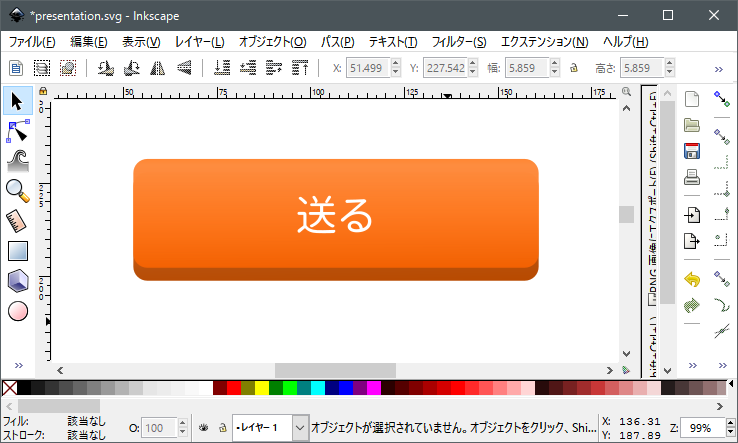Click Redo green arrow icon
This screenshot has height=443, width=738.
click(x=692, y=305)
